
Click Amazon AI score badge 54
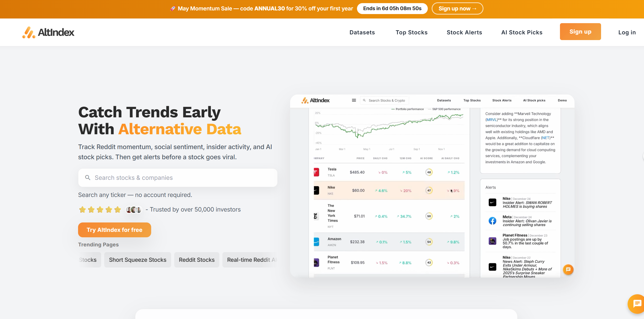point(429,242)
